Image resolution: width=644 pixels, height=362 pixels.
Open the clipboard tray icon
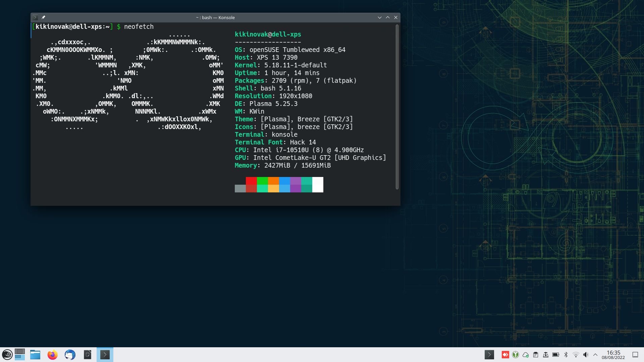point(536,355)
